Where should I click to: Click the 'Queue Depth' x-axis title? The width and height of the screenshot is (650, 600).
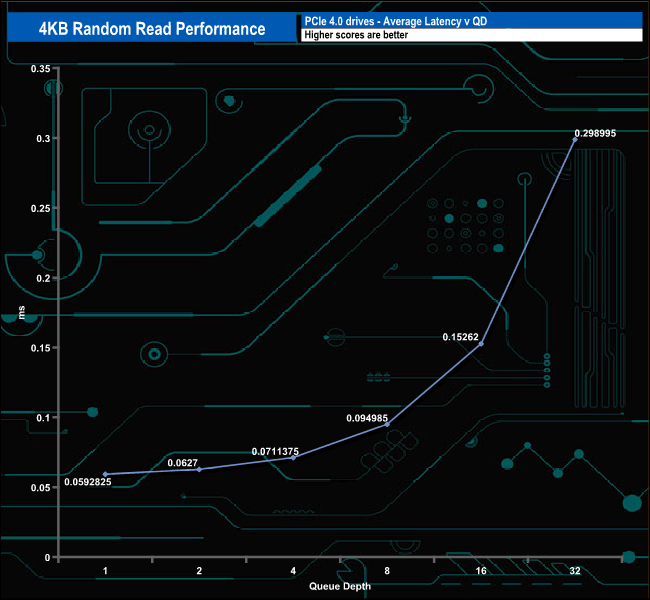click(x=340, y=586)
